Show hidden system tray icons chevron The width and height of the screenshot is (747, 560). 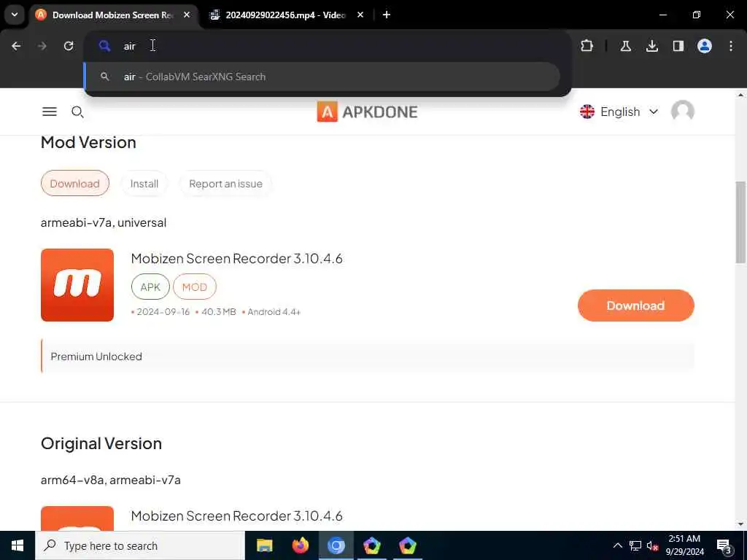[x=617, y=545]
